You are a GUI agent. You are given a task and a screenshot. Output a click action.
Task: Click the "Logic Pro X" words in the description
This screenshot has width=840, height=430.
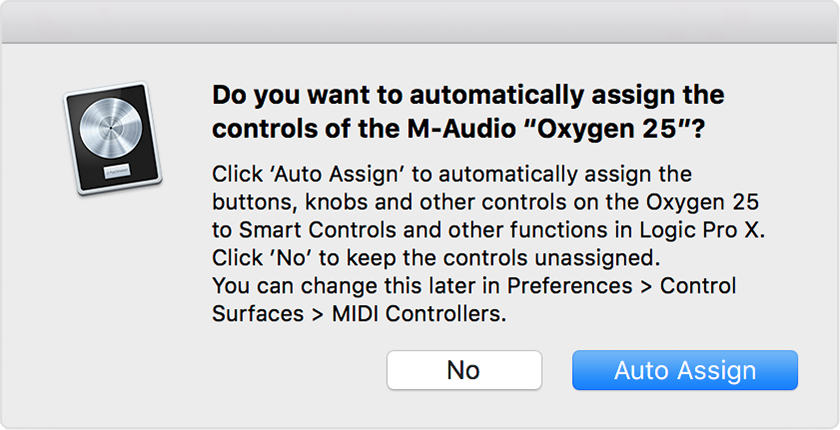click(702, 230)
